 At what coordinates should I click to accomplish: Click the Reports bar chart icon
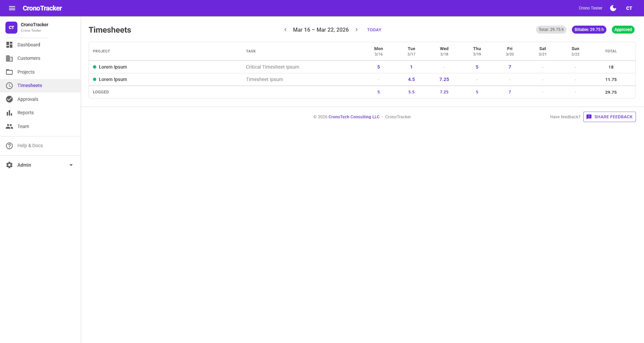tap(9, 113)
